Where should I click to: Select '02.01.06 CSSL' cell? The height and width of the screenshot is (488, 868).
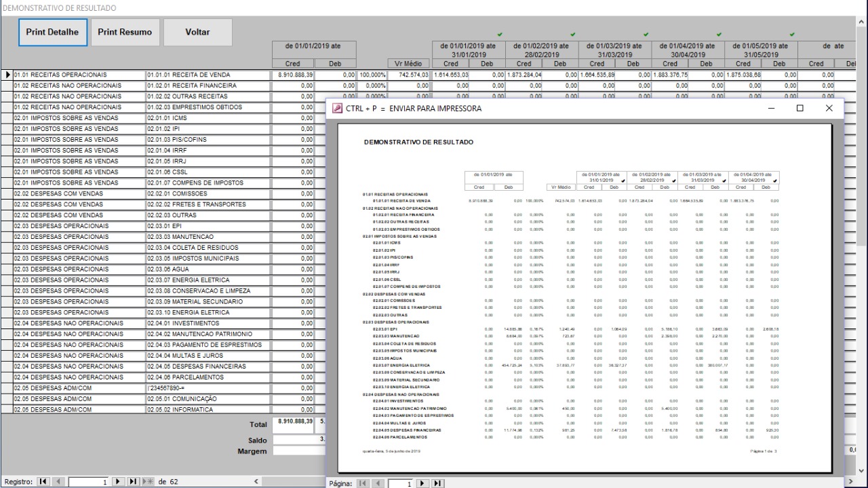click(208, 172)
